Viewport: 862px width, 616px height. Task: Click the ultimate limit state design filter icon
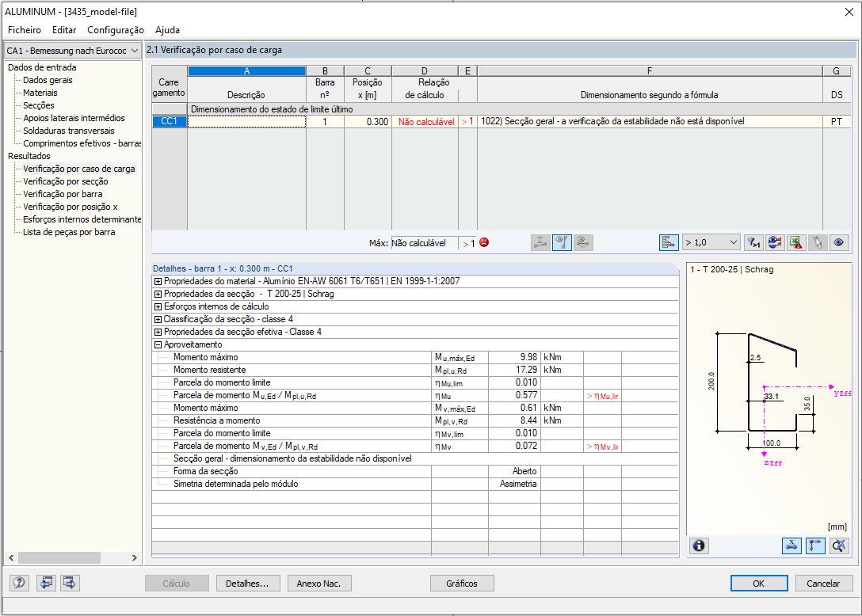pos(540,242)
